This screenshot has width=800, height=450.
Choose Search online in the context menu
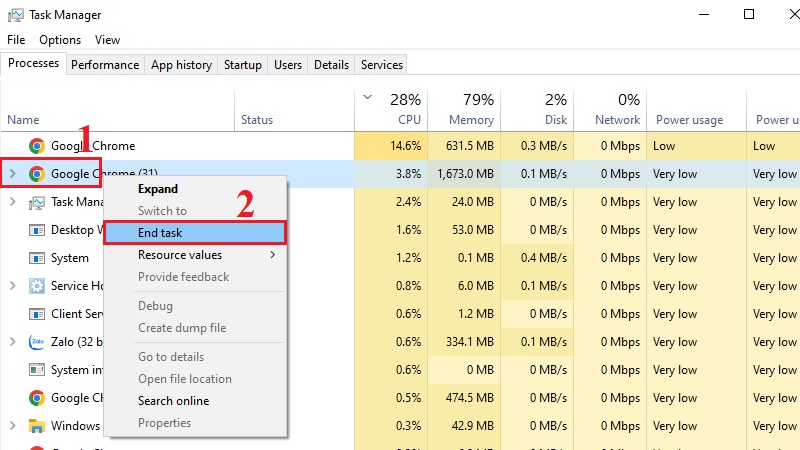[x=195, y=401]
